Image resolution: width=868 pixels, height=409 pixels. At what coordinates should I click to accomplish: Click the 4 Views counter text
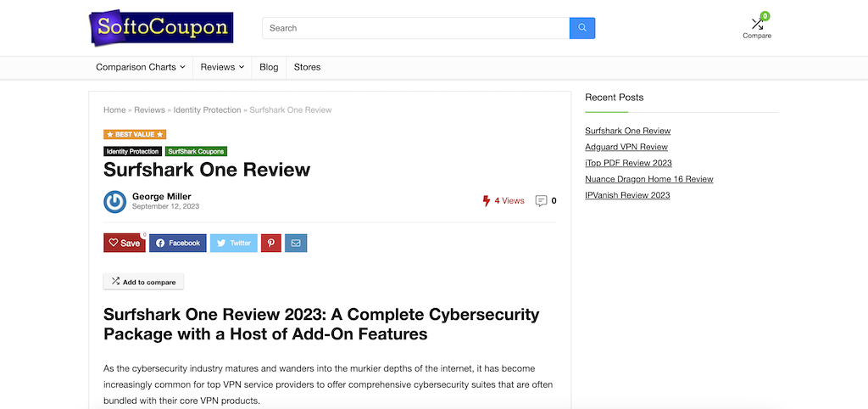tap(509, 200)
